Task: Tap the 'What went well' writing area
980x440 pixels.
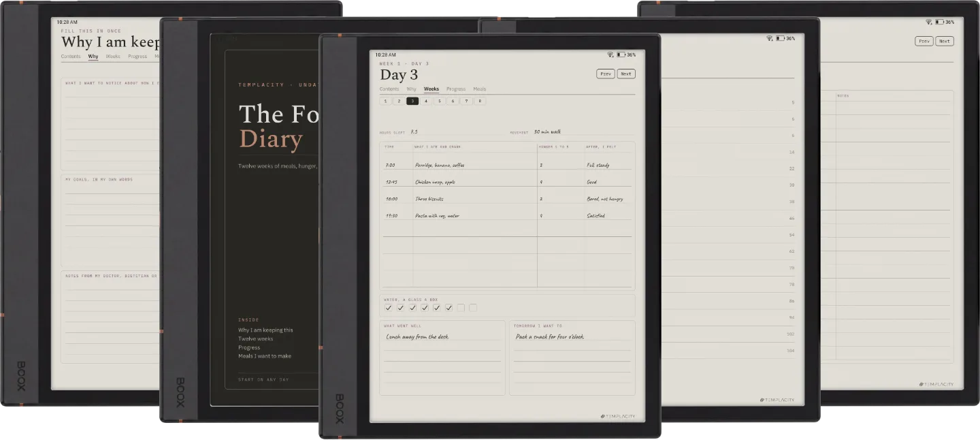Action: [x=442, y=358]
